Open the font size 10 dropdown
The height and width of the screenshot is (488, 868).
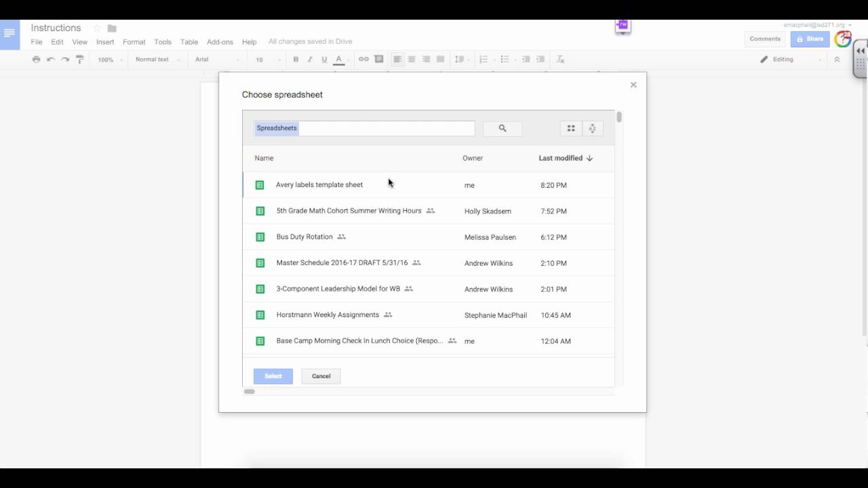268,60
